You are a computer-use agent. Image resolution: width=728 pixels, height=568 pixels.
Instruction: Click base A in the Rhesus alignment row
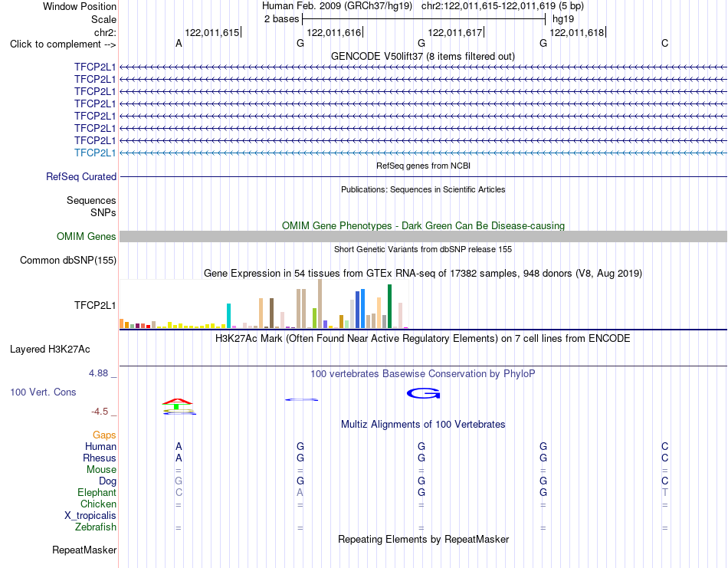179,458
